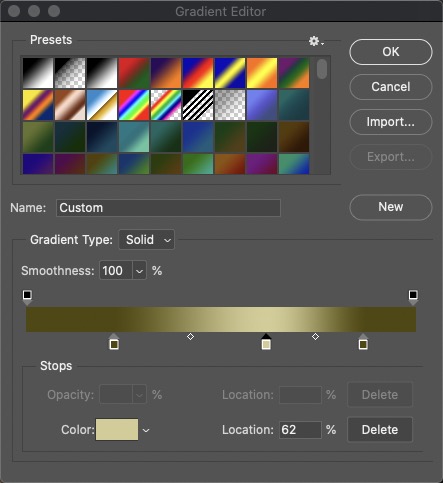This screenshot has width=443, height=483.
Task: Open the Presets gear menu
Action: (x=316, y=41)
